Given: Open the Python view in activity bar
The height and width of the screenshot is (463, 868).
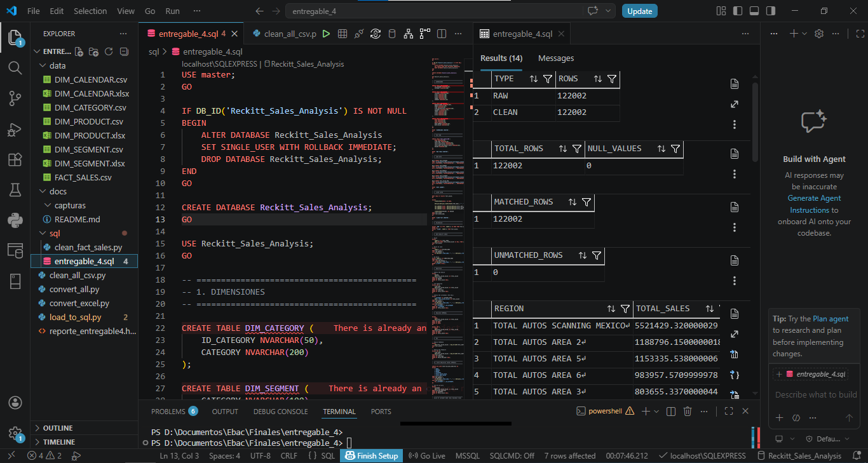Looking at the screenshot, I should click(x=15, y=220).
